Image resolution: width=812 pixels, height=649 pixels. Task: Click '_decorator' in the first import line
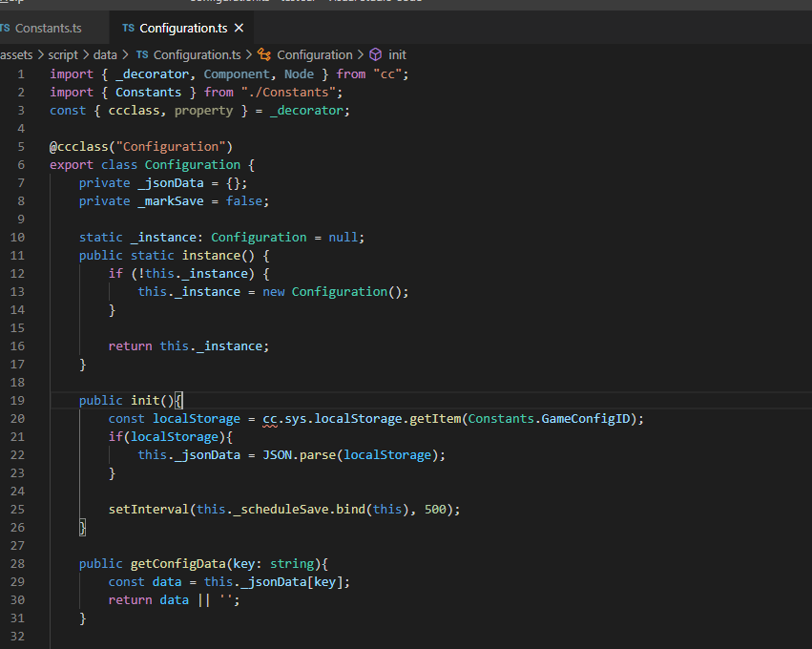pyautogui.click(x=153, y=74)
